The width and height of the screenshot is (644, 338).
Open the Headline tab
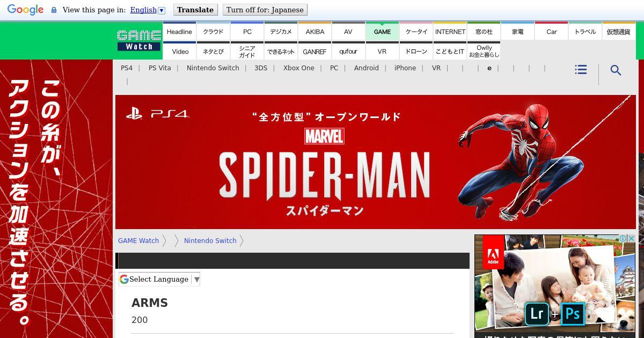tap(179, 32)
